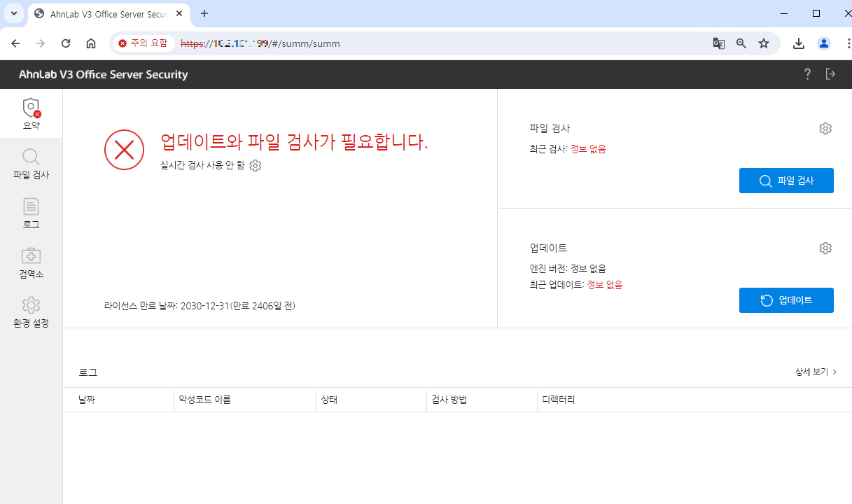Viewport: 852px width, 504px height.
Task: Open 파일 검사 panel settings gear
Action: point(825,128)
